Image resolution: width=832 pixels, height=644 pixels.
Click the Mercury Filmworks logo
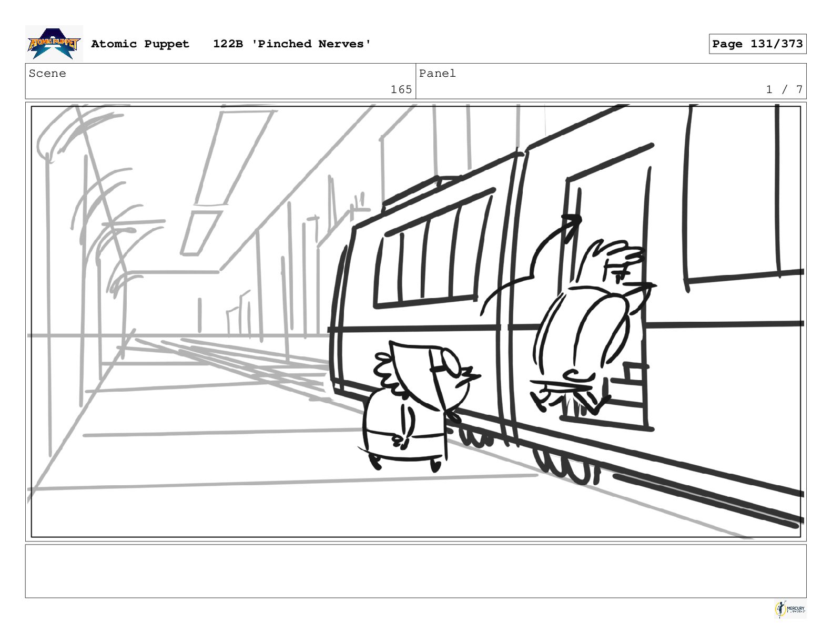tap(790, 609)
